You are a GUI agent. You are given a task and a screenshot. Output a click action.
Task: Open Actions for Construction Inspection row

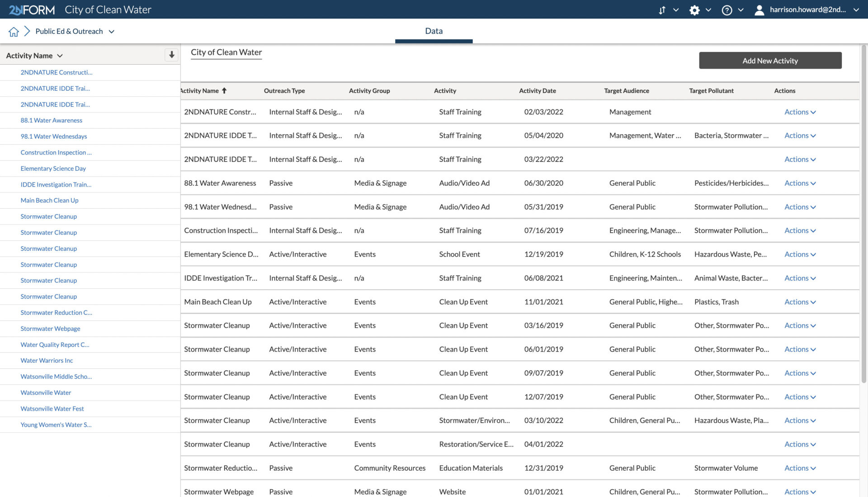[800, 230]
